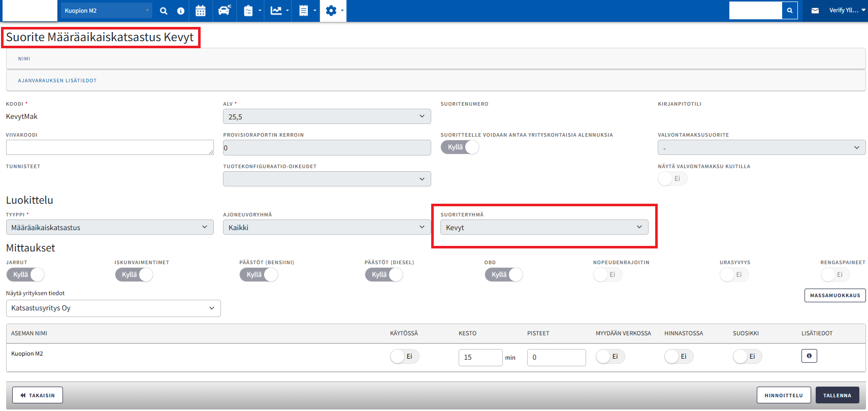
Task: Expand the Ajanvarauksen lisätiedot section
Action: [57, 81]
